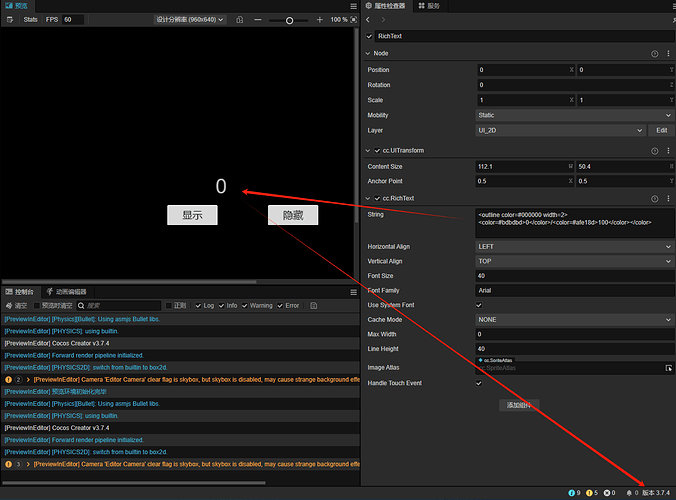
Task: Click the clear console broom icon
Action: click(9, 306)
